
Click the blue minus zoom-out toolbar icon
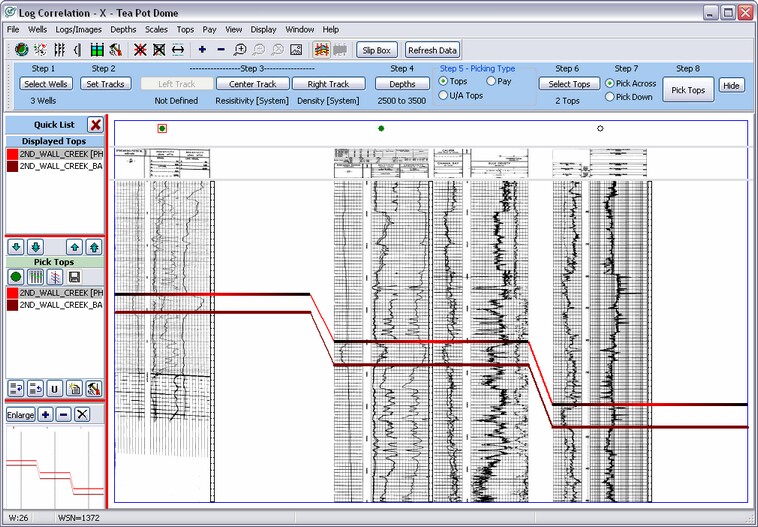click(x=221, y=49)
